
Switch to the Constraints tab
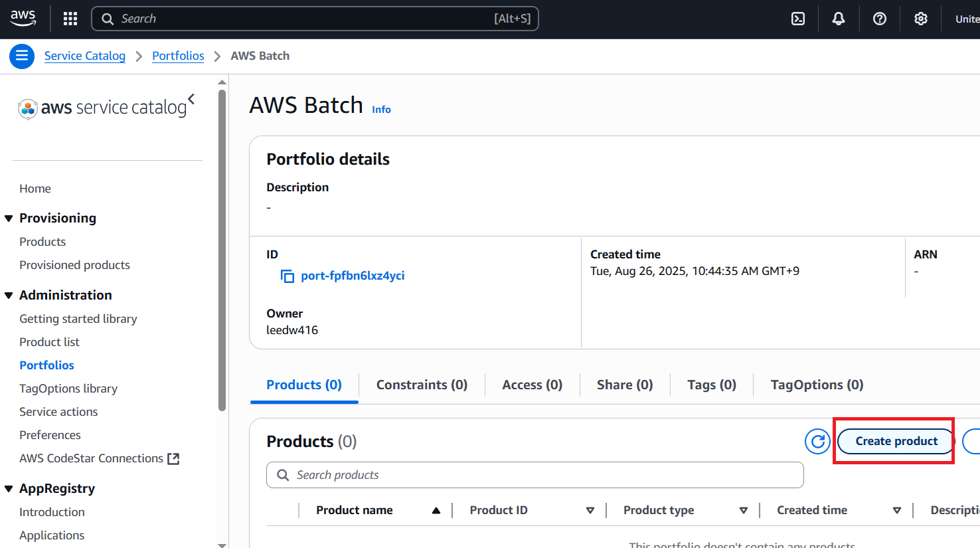422,385
